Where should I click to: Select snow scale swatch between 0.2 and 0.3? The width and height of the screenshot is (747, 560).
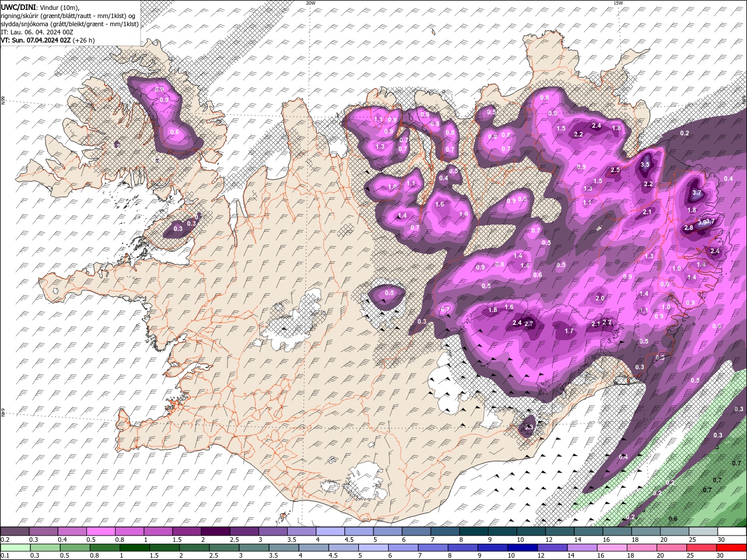(15, 531)
